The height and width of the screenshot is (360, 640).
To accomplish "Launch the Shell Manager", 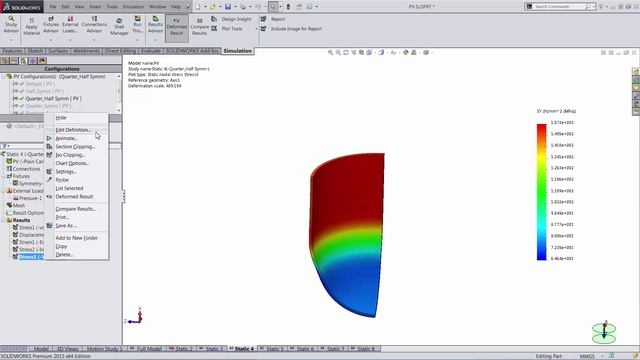I will click(x=119, y=27).
